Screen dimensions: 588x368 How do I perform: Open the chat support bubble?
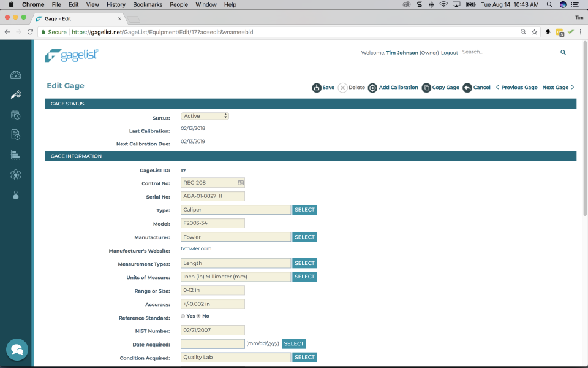17,350
